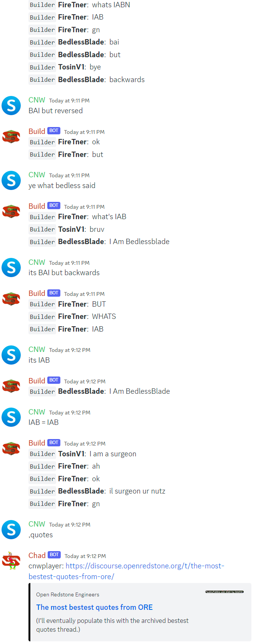Click CNW username above "its IAB" message
Image resolution: width=266 pixels, height=644 pixels.
pos(37,349)
